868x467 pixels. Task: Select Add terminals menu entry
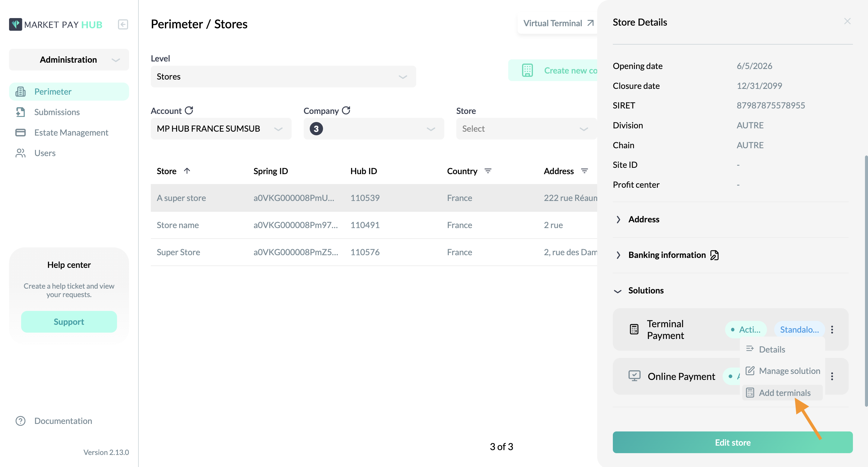point(782,393)
